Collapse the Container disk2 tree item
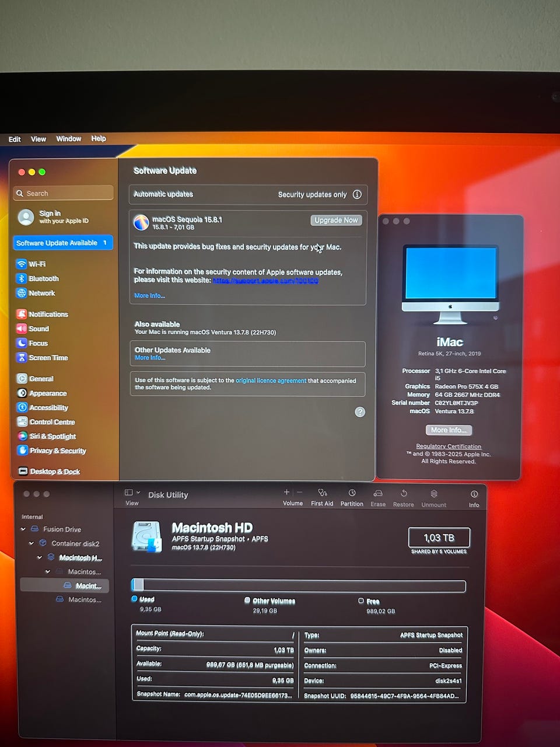Viewport: 560px width, 747px height. click(x=32, y=543)
